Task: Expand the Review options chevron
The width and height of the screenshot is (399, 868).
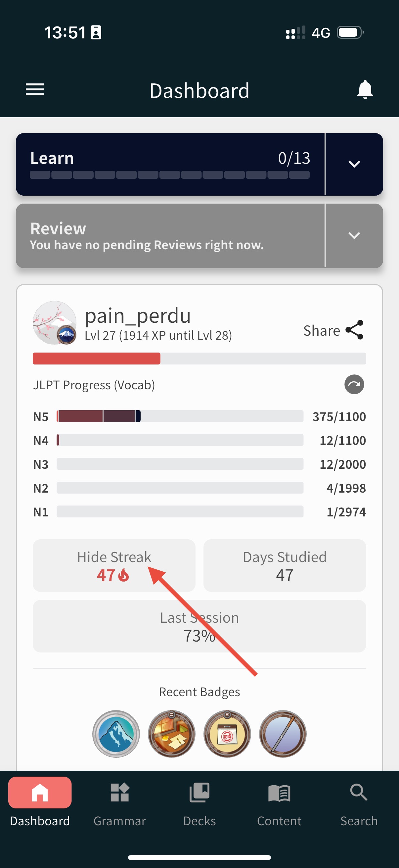Action: pyautogui.click(x=354, y=235)
